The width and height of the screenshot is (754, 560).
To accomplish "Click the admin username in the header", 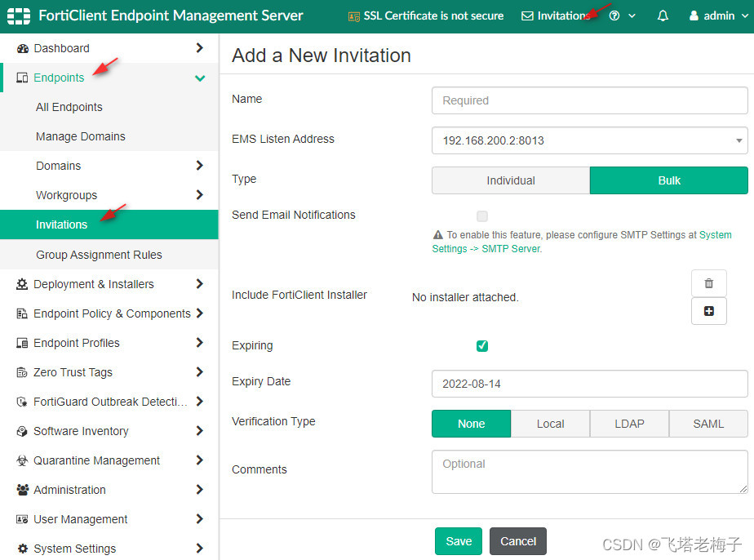I will point(719,16).
